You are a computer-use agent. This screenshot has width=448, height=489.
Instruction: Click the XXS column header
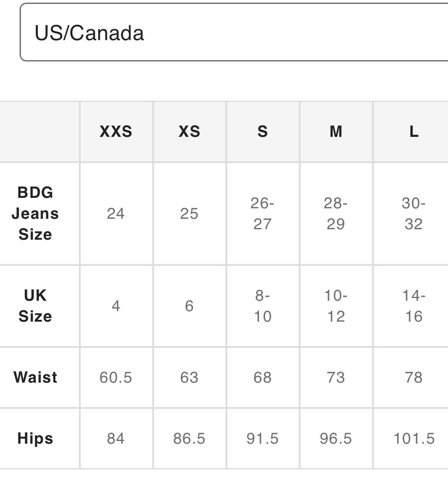(116, 132)
